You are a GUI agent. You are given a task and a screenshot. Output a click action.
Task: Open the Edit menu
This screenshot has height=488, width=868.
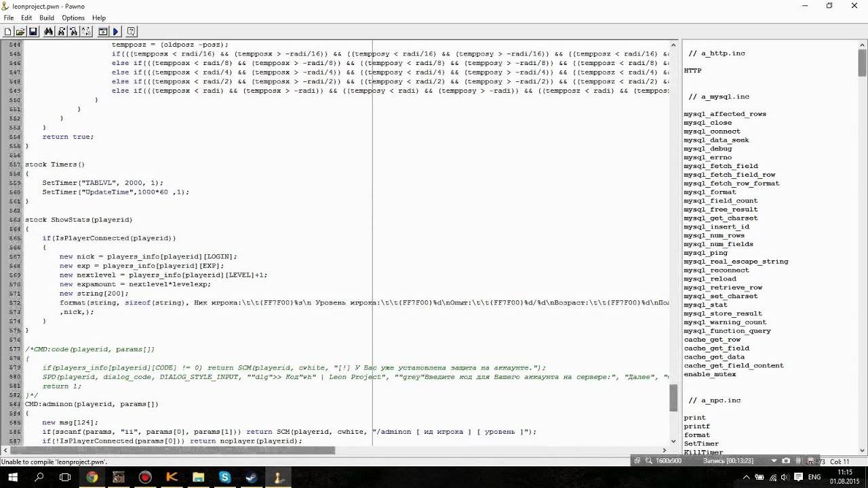point(26,18)
